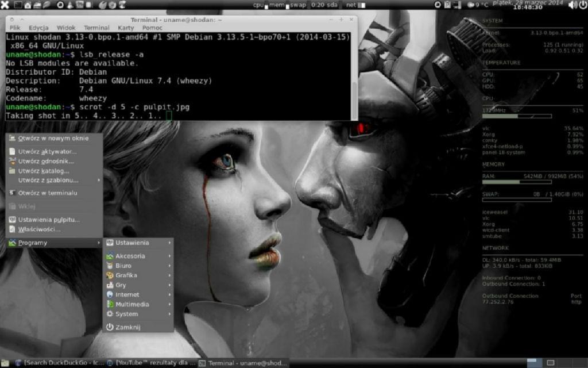
Task: Click the ring icon left of the VLC cone
Action: (x=60, y=5)
